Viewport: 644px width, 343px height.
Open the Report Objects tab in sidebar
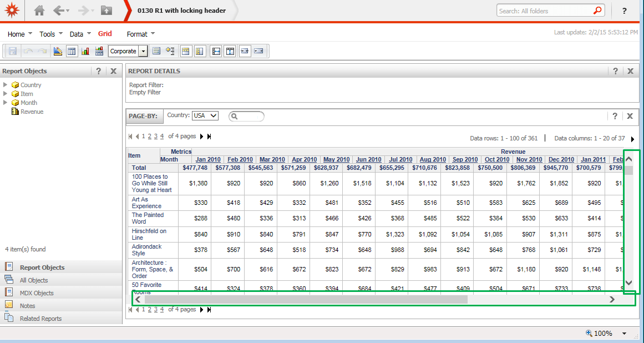(x=61, y=268)
